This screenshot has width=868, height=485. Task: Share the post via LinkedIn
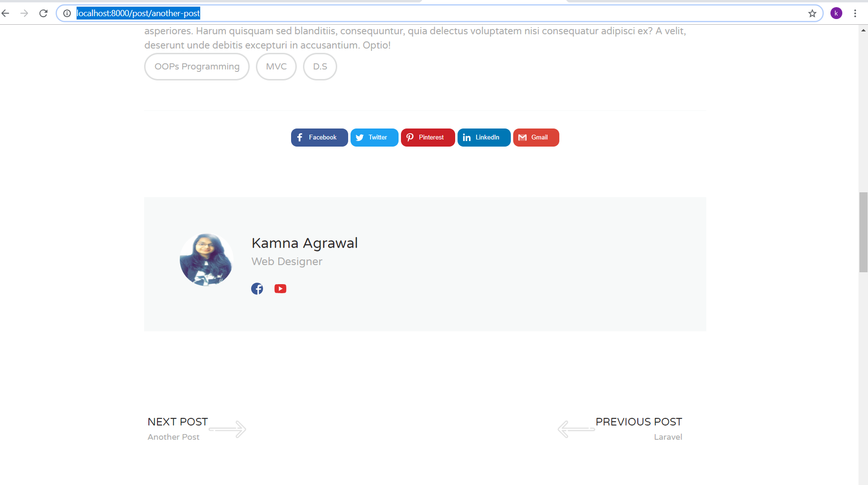pos(484,137)
